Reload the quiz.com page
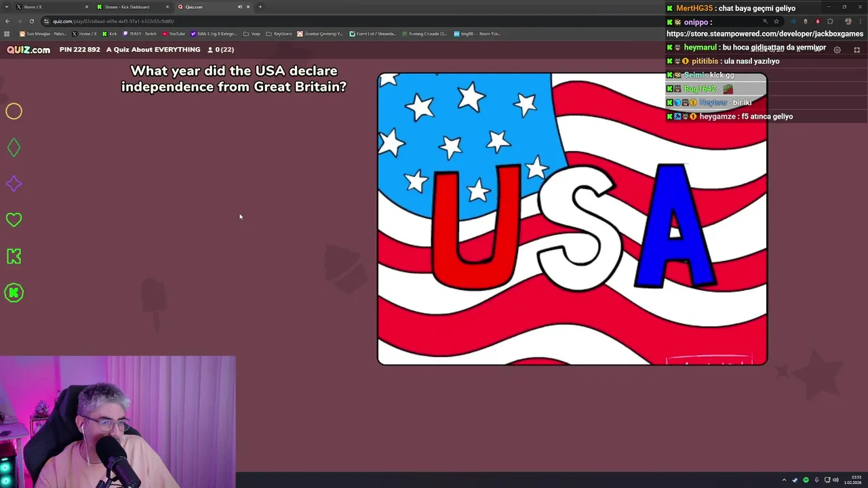868x488 pixels. (x=32, y=21)
